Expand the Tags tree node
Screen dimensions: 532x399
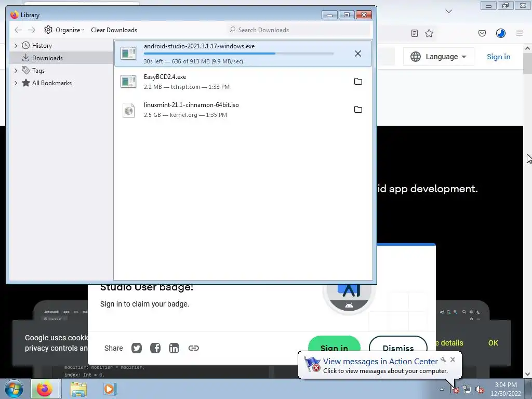(16, 71)
